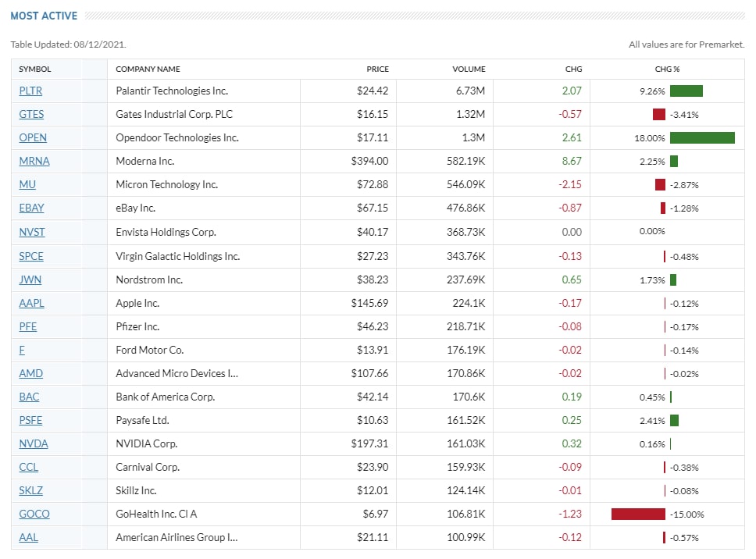Select Micron Technology Inc. name
The height and width of the screenshot is (559, 756).
point(167,184)
